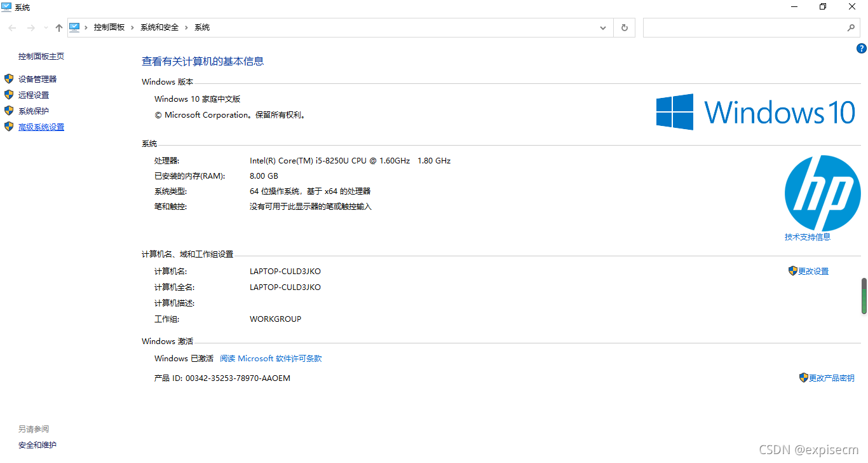Restore down the 系统 window
This screenshot has width=868, height=463.
[x=824, y=7]
